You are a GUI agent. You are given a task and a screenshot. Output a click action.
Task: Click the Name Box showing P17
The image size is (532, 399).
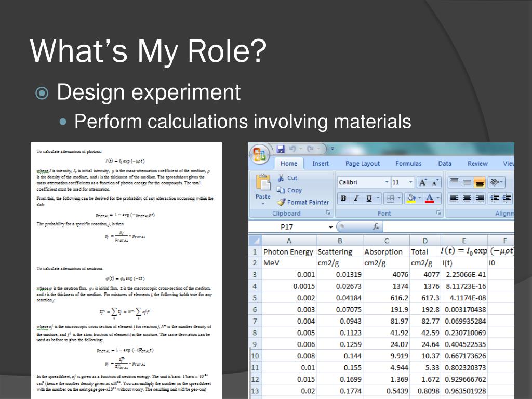(x=288, y=227)
